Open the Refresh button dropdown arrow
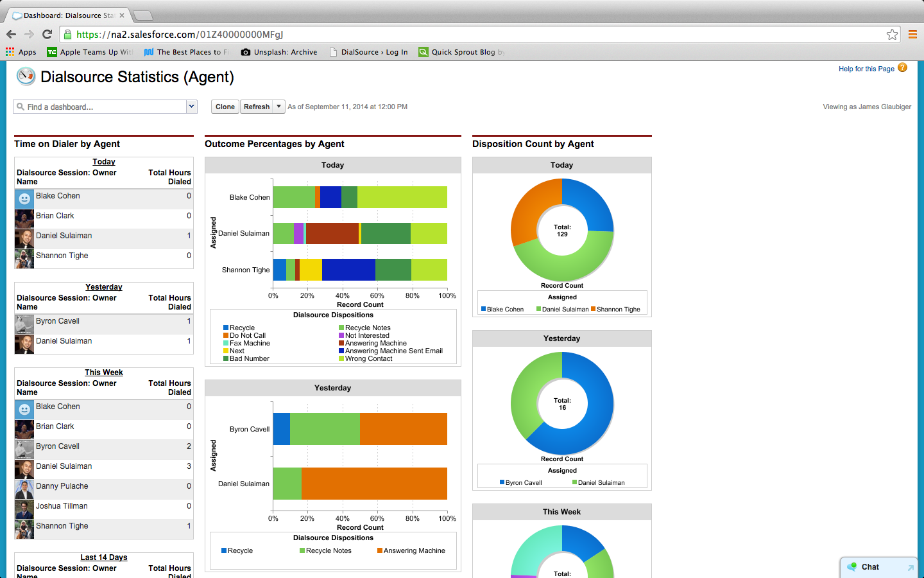This screenshot has width=924, height=578. tap(278, 107)
